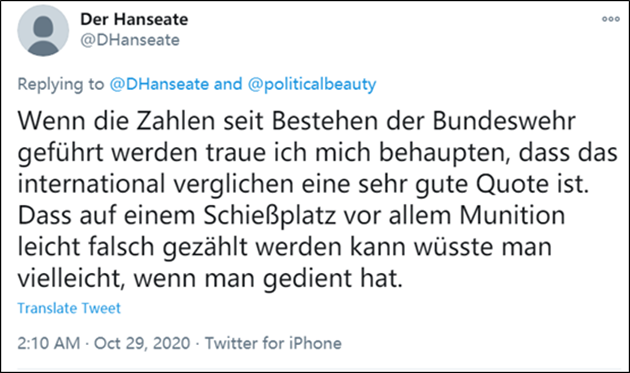Click Der Hanseate's gray profile avatar

pos(43,31)
